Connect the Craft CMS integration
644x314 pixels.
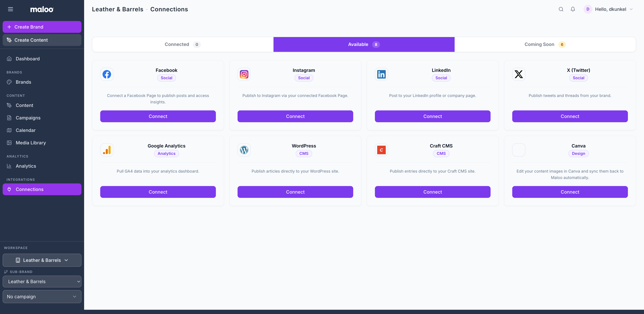(x=433, y=192)
